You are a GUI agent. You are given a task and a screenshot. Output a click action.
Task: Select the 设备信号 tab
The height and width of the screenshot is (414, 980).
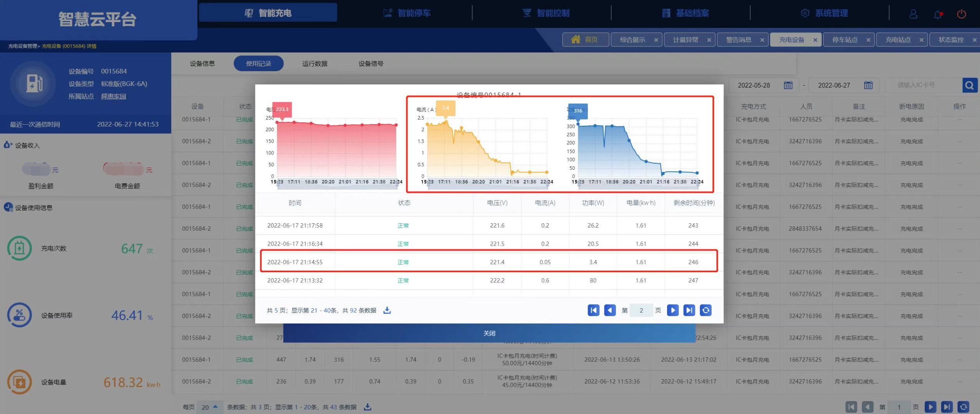pyautogui.click(x=371, y=63)
